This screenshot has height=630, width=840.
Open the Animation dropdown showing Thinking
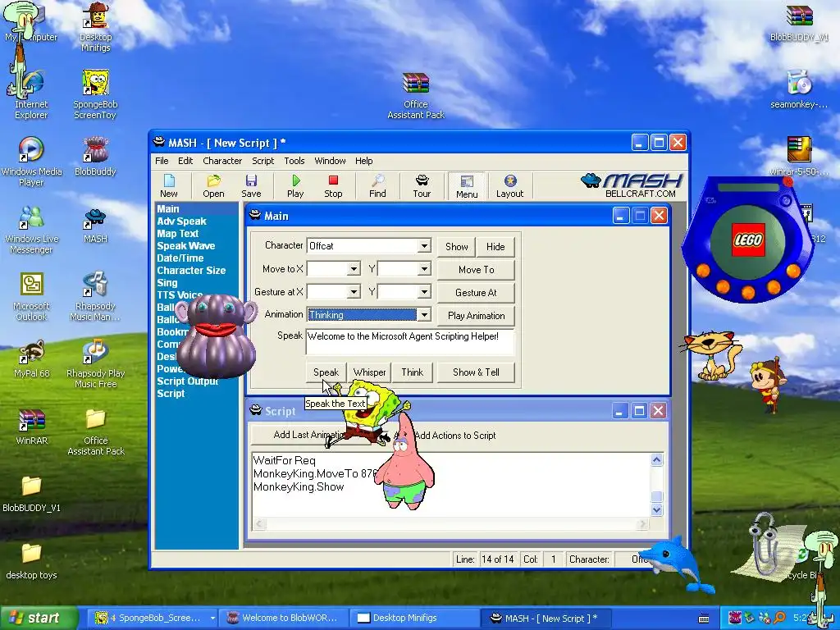[x=424, y=315]
